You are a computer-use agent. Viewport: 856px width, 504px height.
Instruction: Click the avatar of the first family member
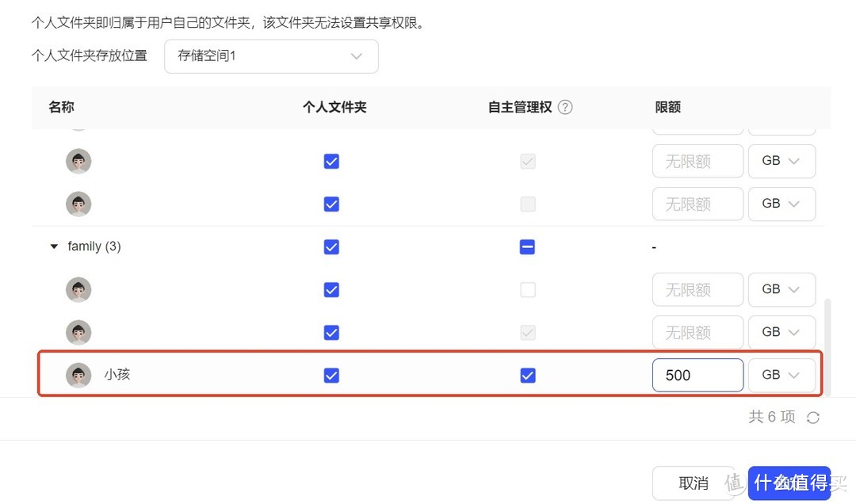pos(78,289)
